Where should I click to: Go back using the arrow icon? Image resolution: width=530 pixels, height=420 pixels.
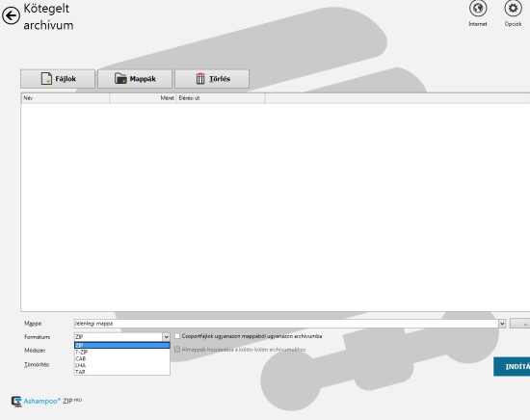tap(11, 15)
